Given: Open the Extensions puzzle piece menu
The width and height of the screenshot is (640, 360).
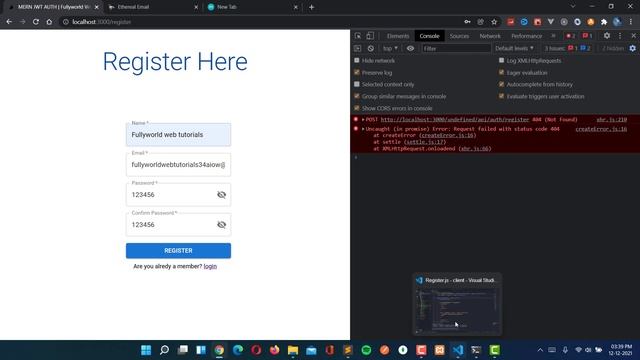Looking at the screenshot, I should [x=604, y=22].
